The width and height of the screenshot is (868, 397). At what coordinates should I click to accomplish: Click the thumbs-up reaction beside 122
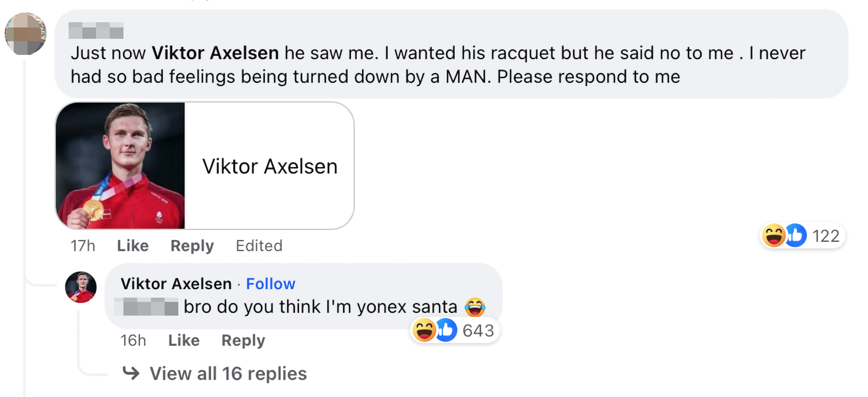coord(797,236)
